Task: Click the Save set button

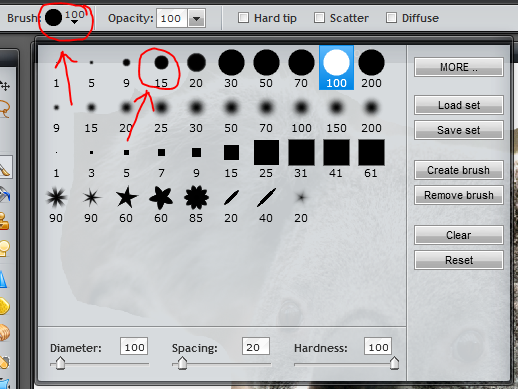Action: (x=459, y=130)
